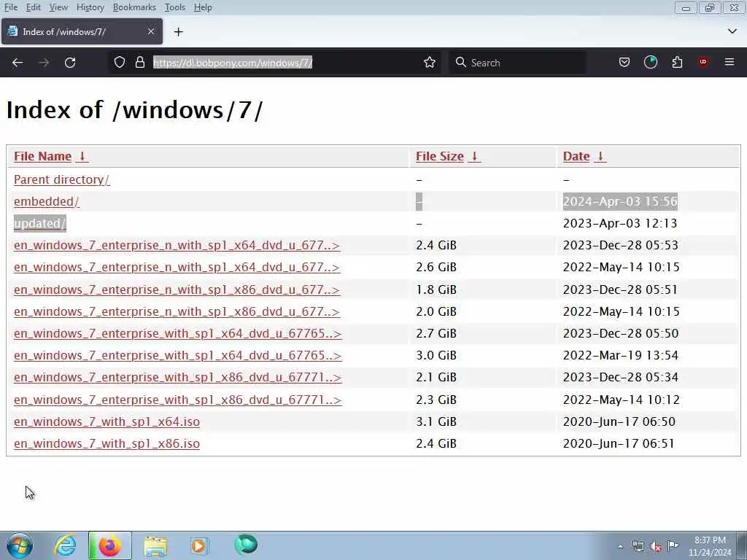Open the Pocket save icon

[624, 63]
